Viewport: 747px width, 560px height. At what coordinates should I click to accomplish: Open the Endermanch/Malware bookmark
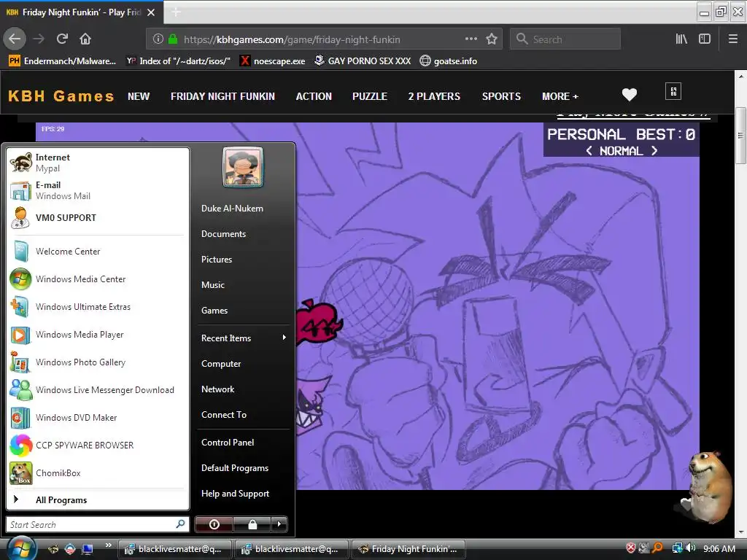63,61
